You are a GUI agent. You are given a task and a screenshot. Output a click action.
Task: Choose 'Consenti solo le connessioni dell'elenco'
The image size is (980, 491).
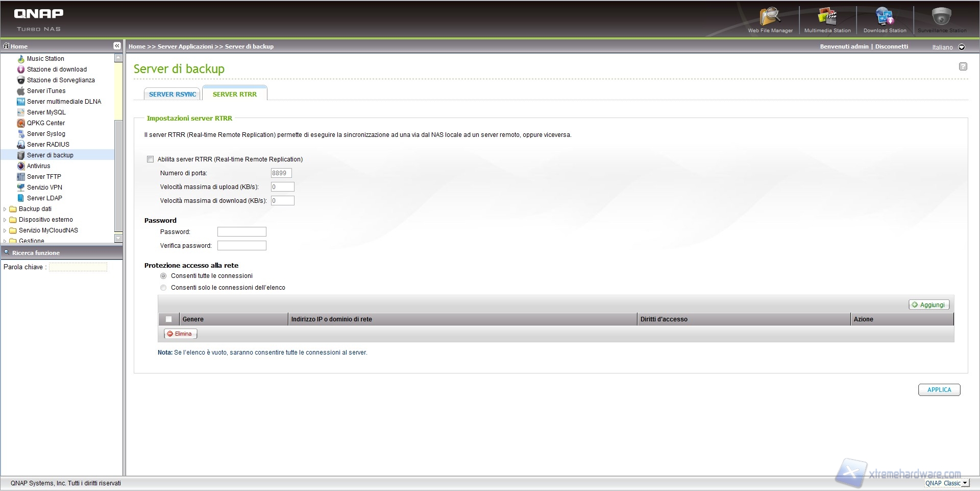point(163,288)
